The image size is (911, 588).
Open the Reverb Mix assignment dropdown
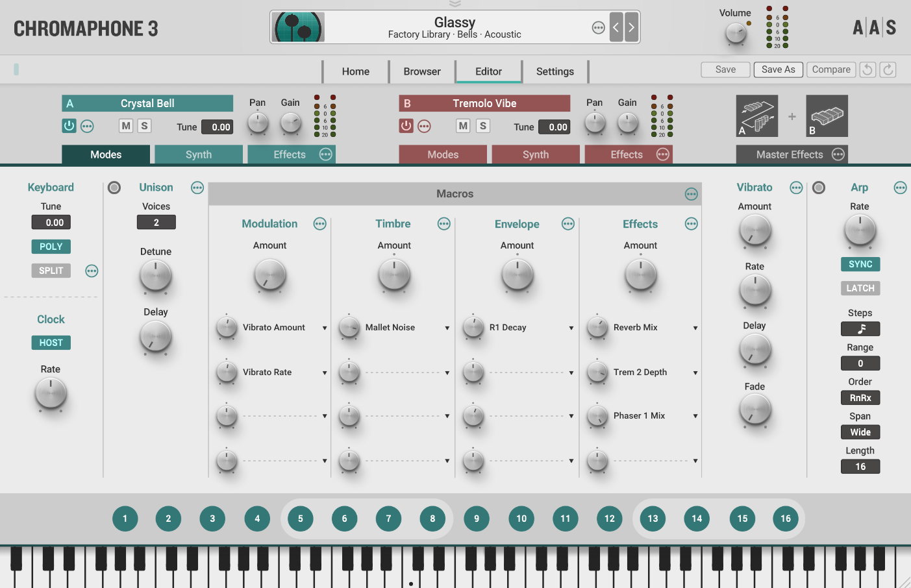[x=695, y=328]
